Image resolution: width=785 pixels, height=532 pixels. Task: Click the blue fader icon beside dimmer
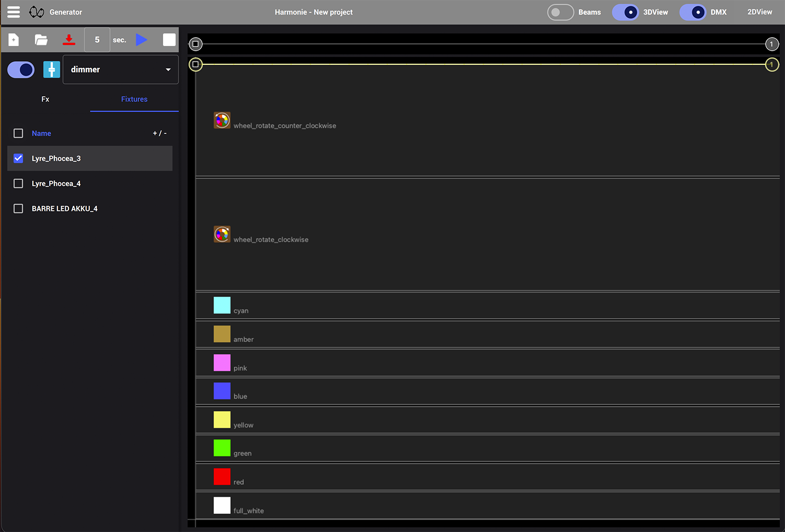click(x=52, y=70)
